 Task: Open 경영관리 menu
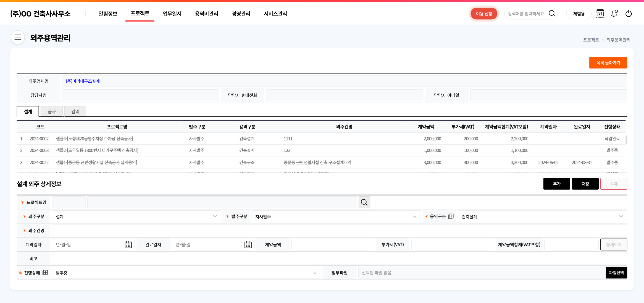pos(241,14)
